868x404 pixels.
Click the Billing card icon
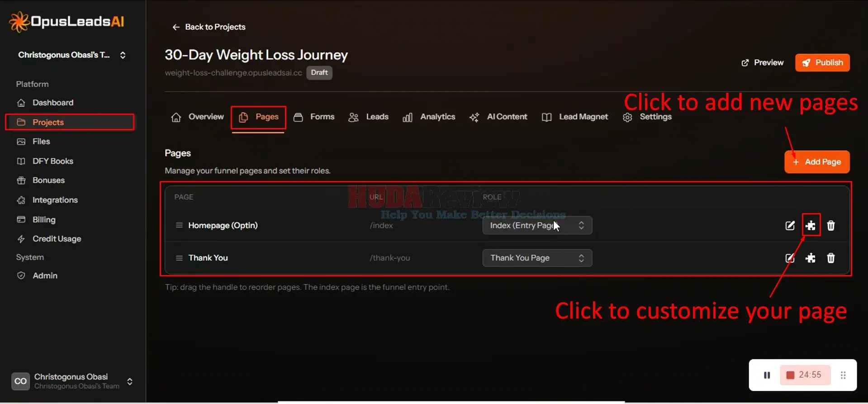21,219
